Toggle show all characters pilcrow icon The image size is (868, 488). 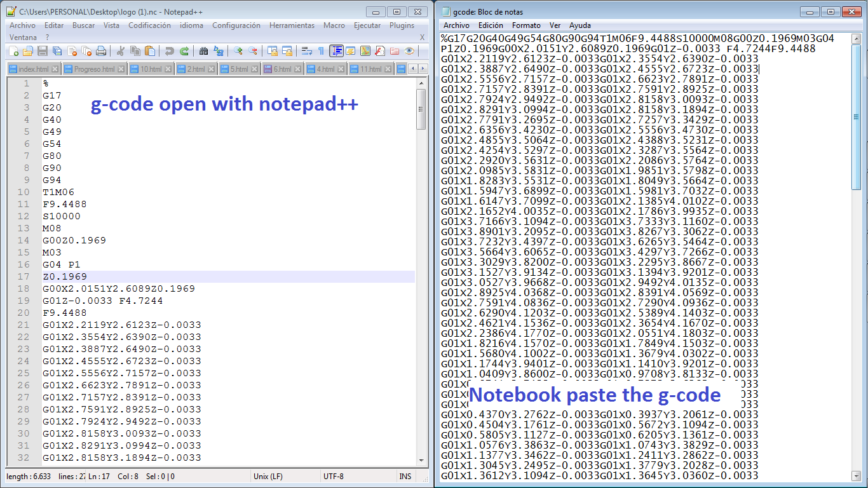[322, 51]
